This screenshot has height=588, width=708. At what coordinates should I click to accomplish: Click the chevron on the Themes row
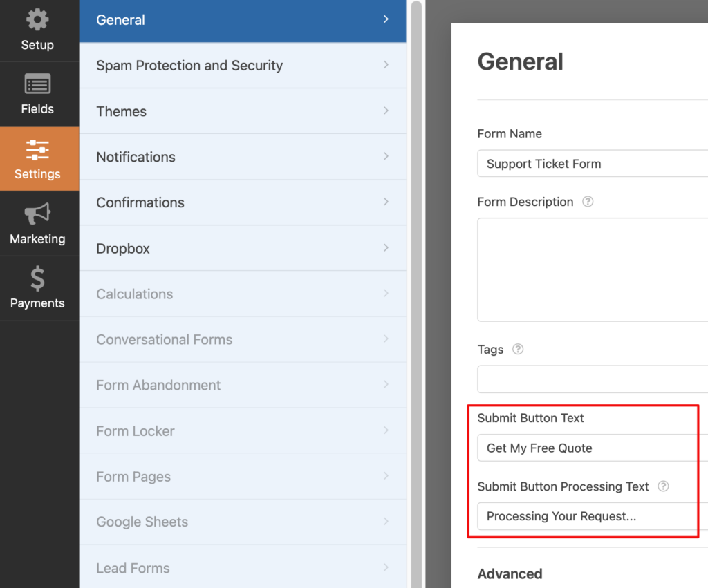[386, 111]
